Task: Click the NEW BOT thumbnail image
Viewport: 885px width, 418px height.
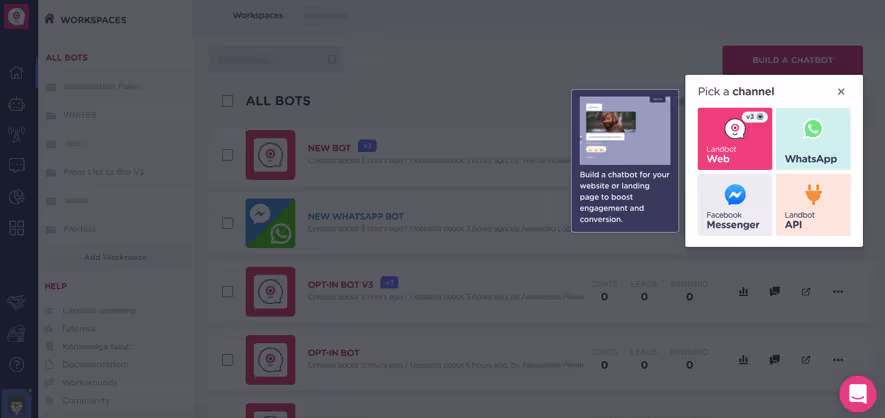Action: pos(270,155)
